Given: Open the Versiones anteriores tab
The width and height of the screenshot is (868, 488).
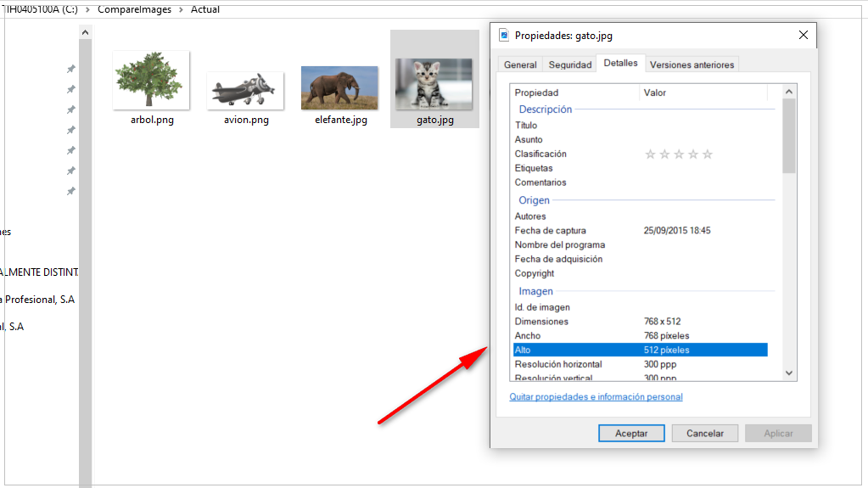Looking at the screenshot, I should (692, 65).
